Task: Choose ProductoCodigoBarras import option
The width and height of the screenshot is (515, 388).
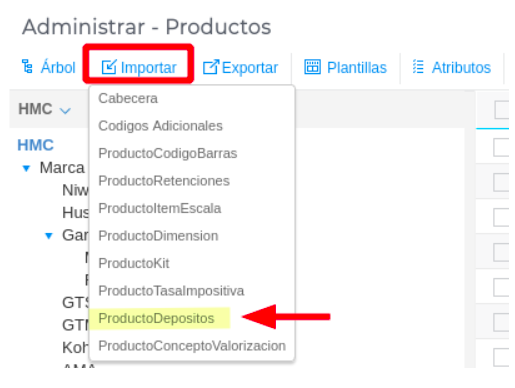Action: coord(168,154)
